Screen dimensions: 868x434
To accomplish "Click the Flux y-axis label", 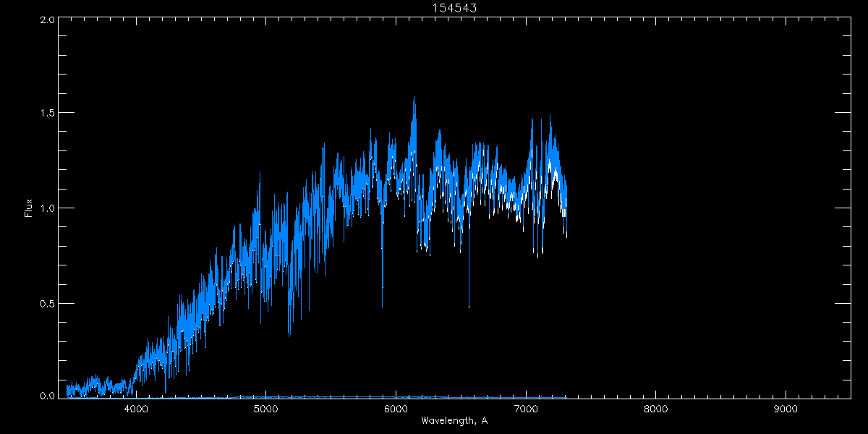I will coord(29,208).
